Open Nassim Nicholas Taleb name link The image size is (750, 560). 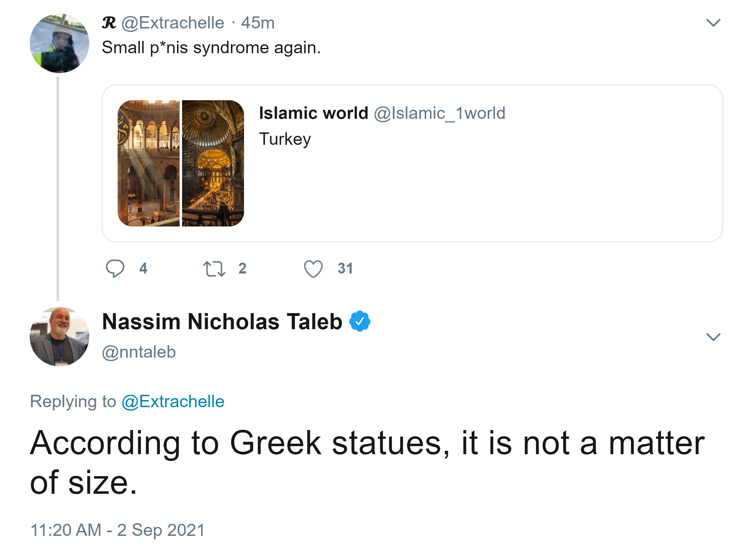pyautogui.click(x=222, y=321)
